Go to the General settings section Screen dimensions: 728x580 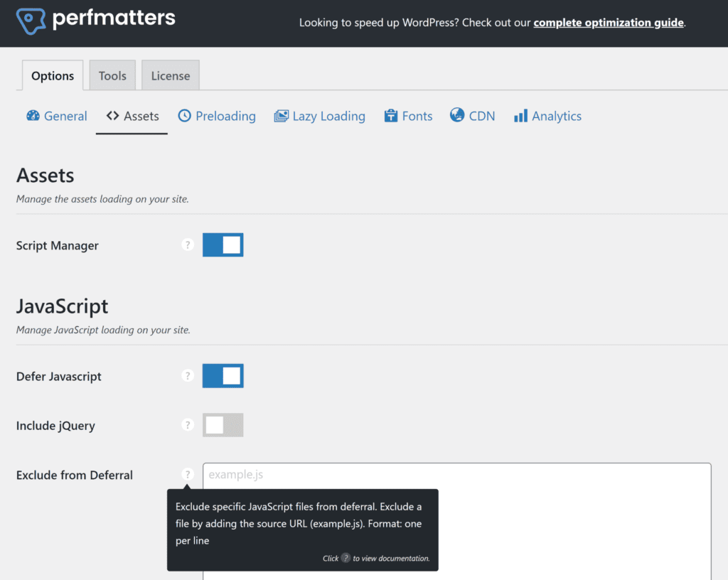click(x=57, y=116)
